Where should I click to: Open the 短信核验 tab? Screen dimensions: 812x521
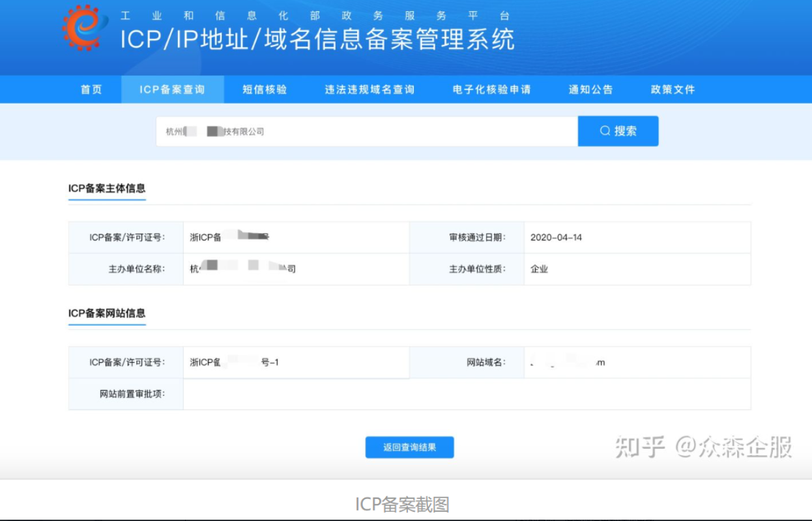pos(265,90)
